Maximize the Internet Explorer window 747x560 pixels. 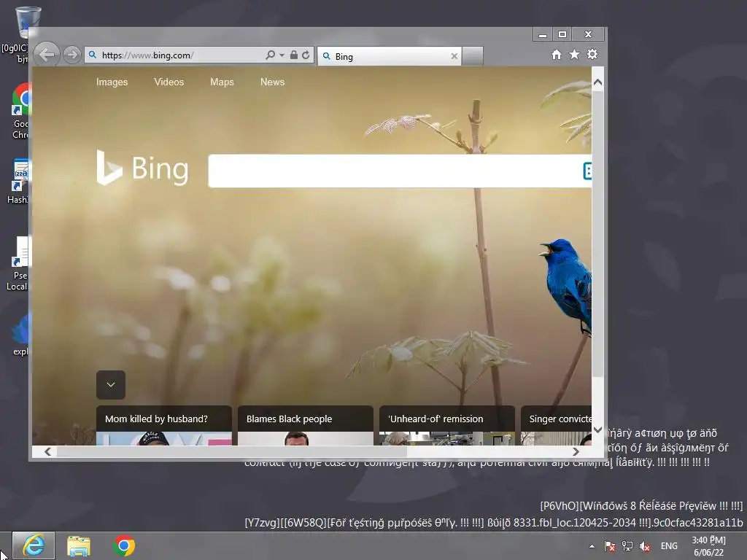(562, 34)
